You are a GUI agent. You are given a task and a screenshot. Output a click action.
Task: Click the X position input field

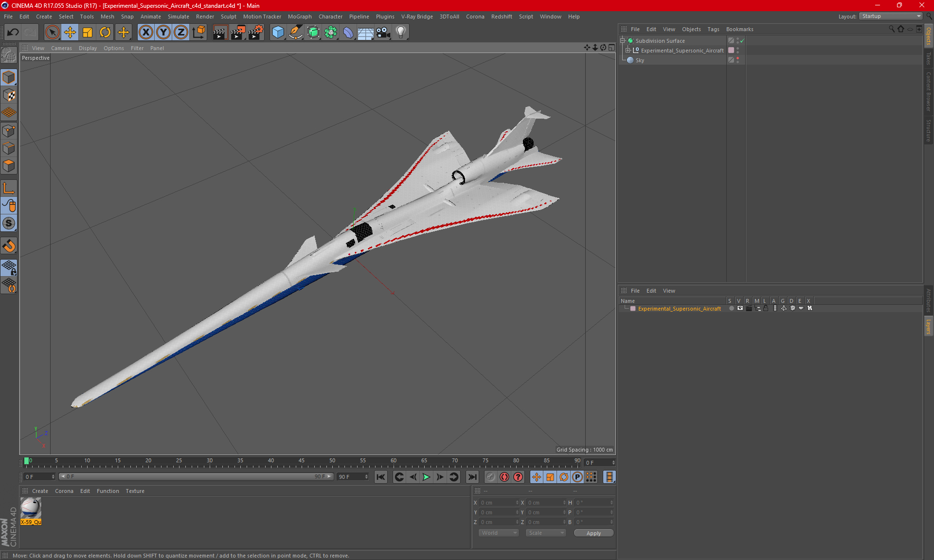pos(500,503)
